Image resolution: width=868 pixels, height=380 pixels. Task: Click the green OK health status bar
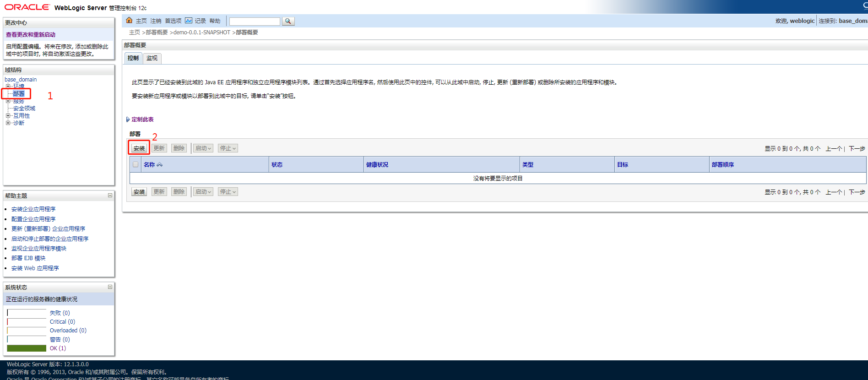pos(27,348)
